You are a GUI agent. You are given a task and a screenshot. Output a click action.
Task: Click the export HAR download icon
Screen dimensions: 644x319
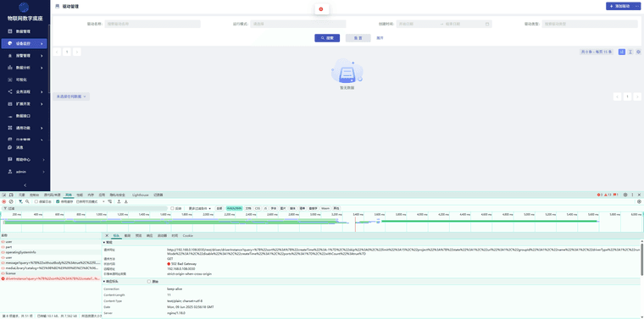pos(126,201)
